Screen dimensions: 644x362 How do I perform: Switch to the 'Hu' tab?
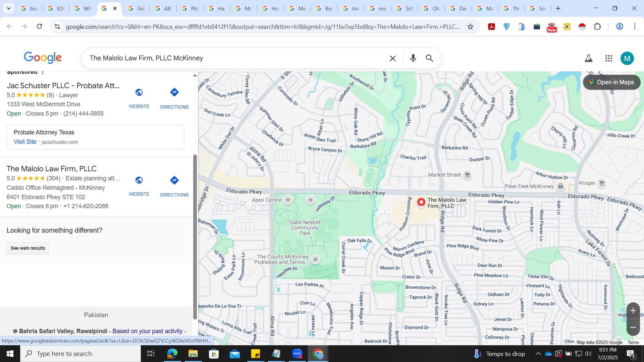pyautogui.click(x=270, y=8)
